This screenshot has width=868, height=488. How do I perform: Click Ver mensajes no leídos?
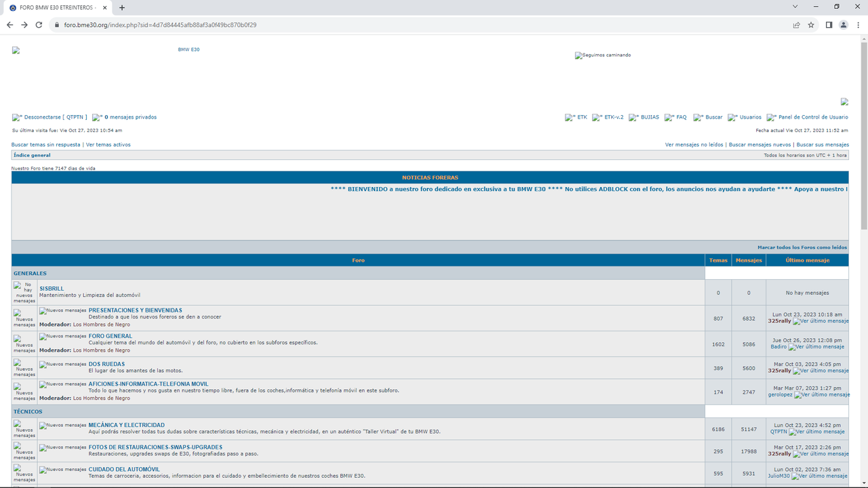coord(694,145)
